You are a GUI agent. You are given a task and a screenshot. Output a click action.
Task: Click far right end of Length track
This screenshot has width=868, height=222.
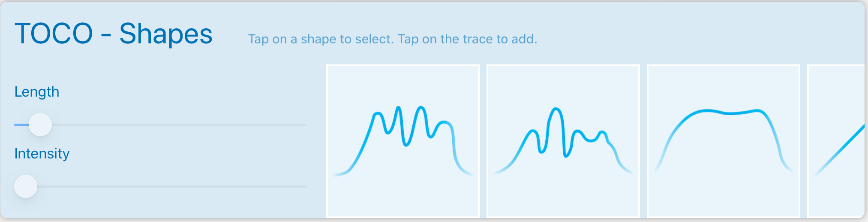303,125
